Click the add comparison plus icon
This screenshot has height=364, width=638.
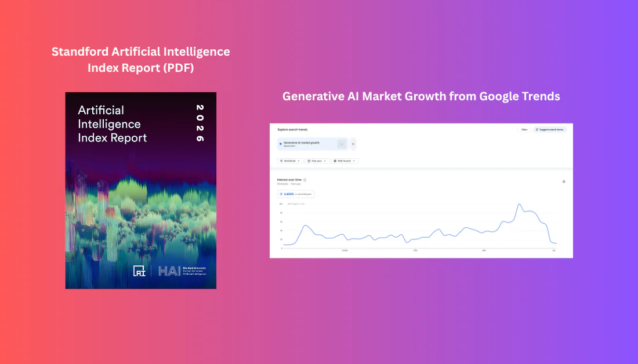(x=353, y=144)
